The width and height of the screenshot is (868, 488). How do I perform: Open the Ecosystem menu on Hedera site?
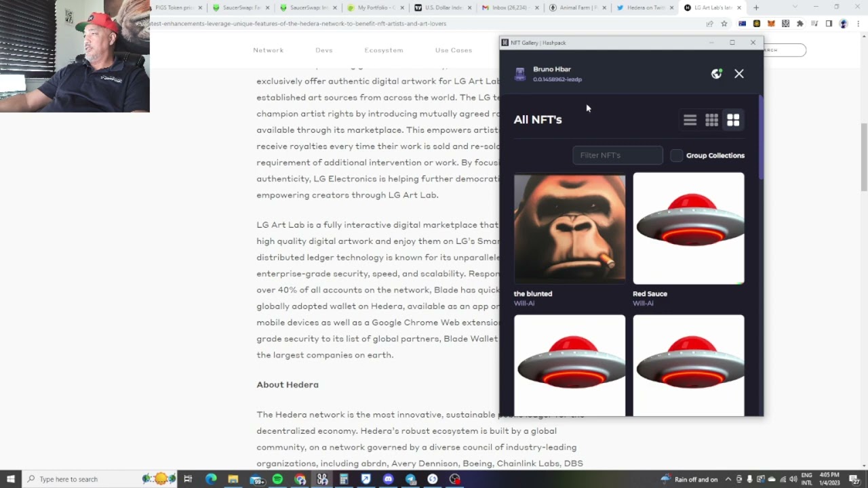point(384,50)
